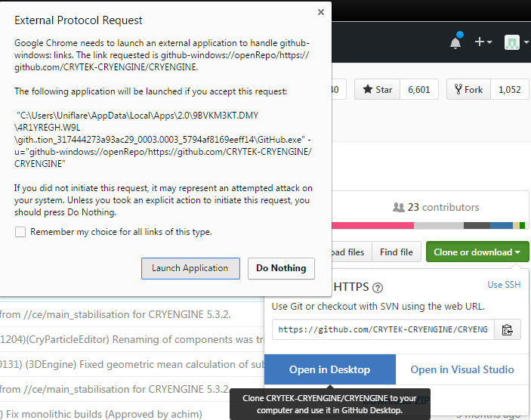Image resolution: width=531 pixels, height=420 pixels.
Task: Open the 23 contributors list
Action: tap(436, 207)
